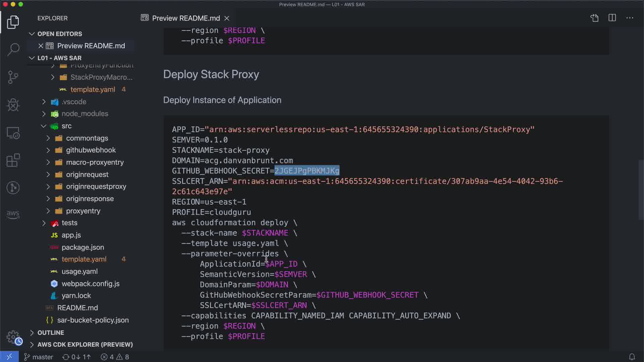
Task: Show source from the preview toolbar
Action: [x=594, y=18]
